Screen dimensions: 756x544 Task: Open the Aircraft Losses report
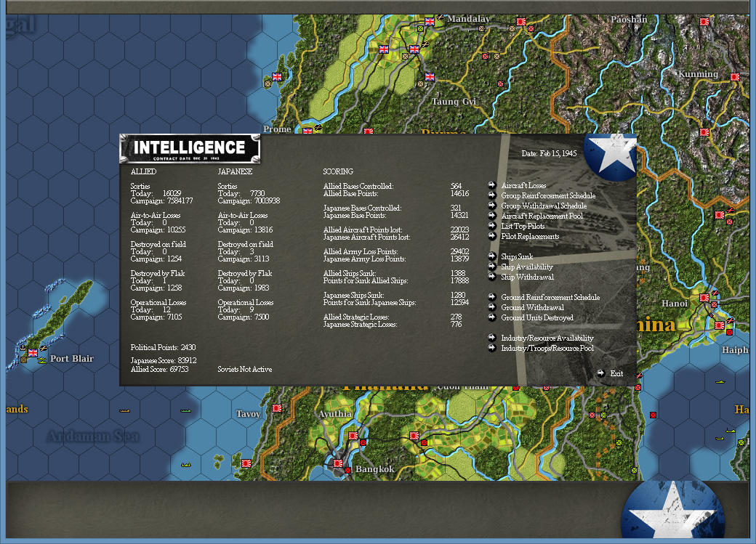[523, 185]
